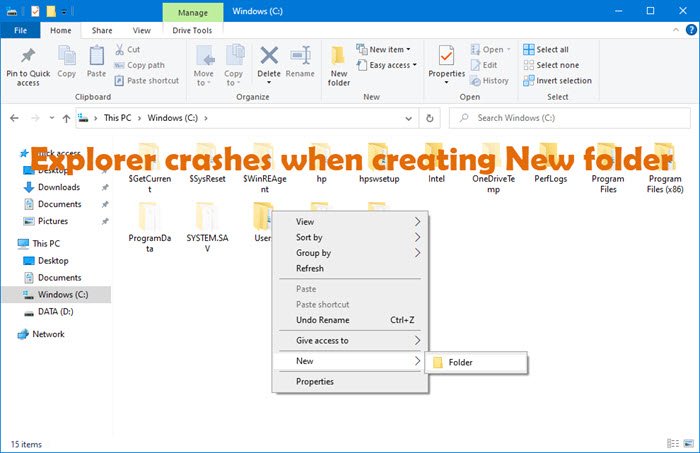Click History in the Open group
The width and height of the screenshot is (700, 453).
coord(490,81)
